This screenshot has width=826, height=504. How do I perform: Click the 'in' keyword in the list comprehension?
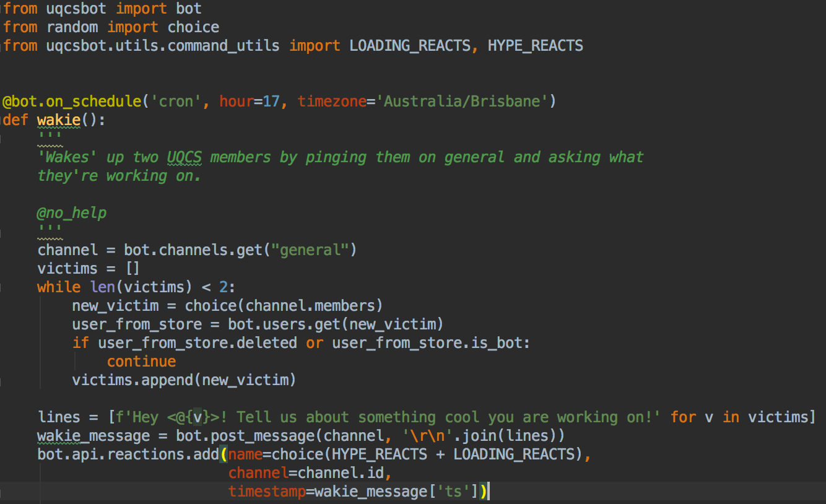(731, 417)
